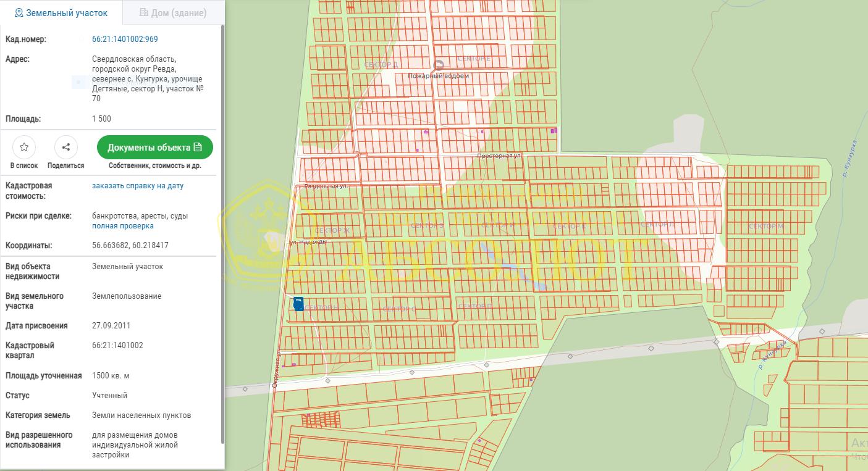Viewport: 868px width, 471px height.
Task: Click the info panel vertical scrollbar
Action: [222, 235]
